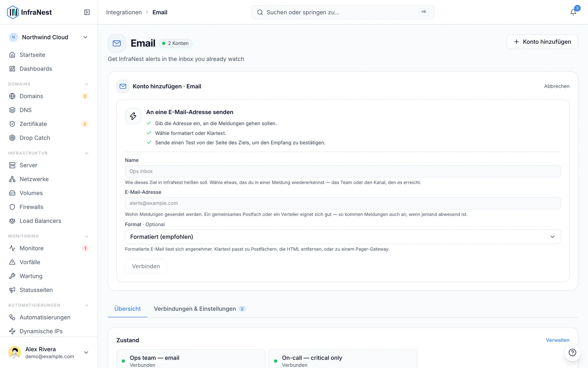Image resolution: width=588 pixels, height=368 pixels.
Task: Click the Konto hinzufügen · Email form heading
Action: [167, 86]
